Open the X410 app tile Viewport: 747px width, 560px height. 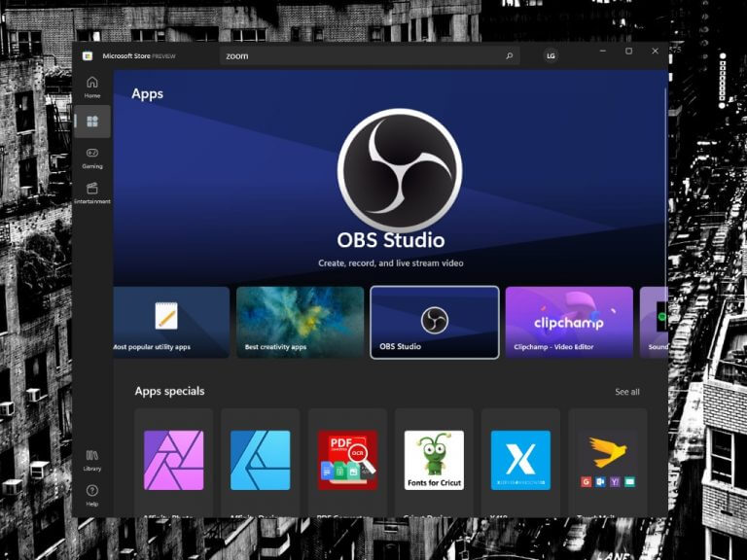pyautogui.click(x=520, y=463)
